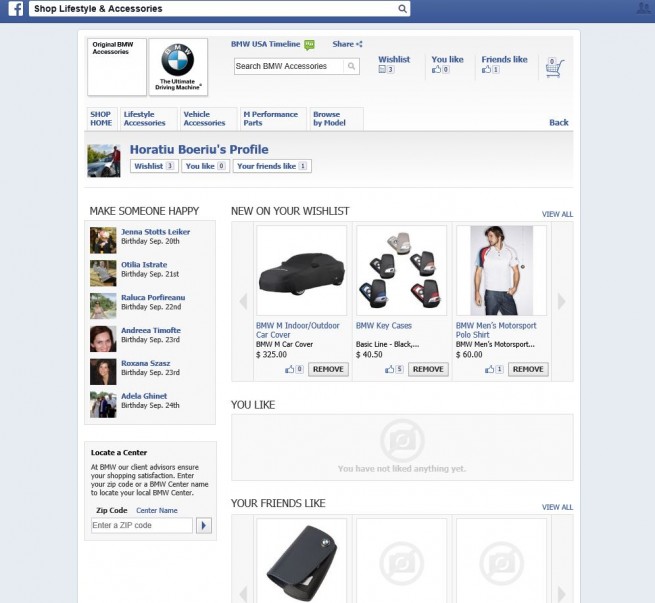Click VIEW ALL for Your Friends Like
The image size is (655, 603).
click(x=557, y=507)
